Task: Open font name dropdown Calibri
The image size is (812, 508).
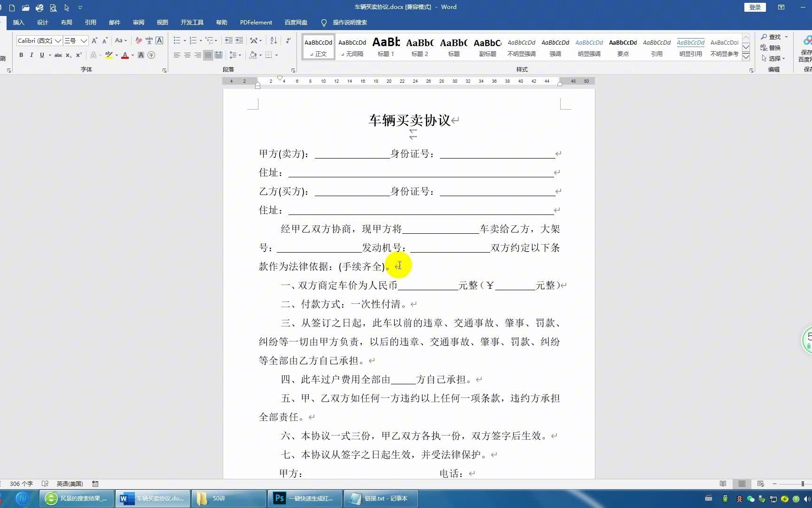Action: [58, 41]
